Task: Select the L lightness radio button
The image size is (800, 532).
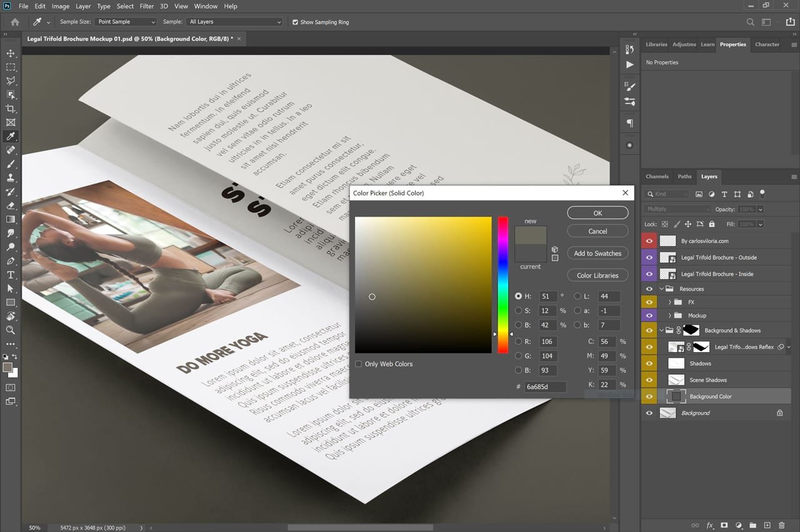Action: pyautogui.click(x=577, y=296)
